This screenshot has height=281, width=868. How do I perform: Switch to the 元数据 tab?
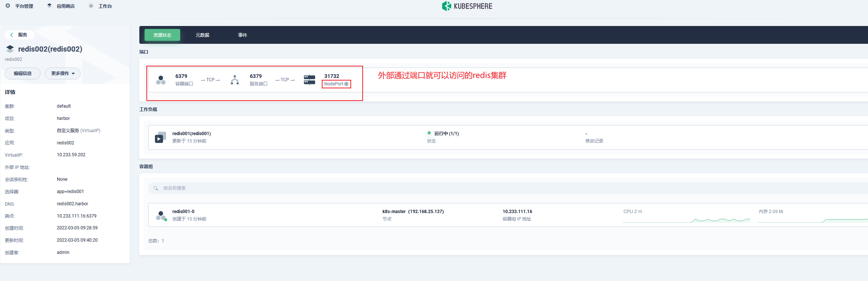(203, 35)
